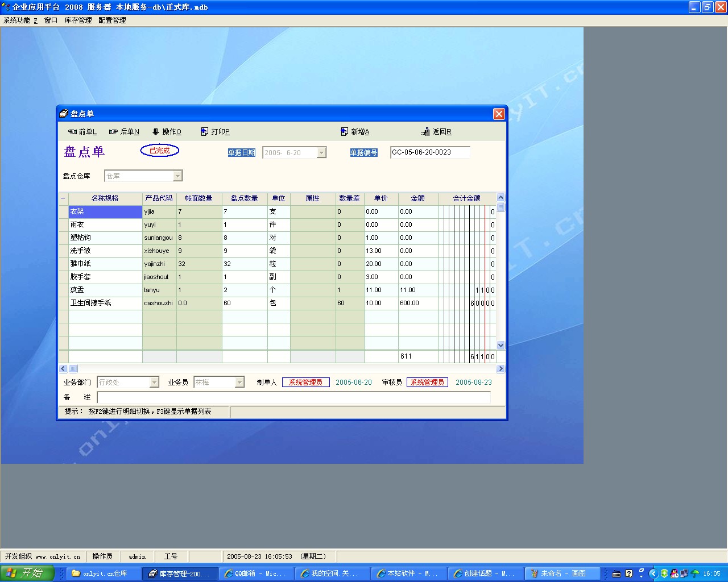
Task: Open the 配置管理 menu
Action: (x=112, y=20)
